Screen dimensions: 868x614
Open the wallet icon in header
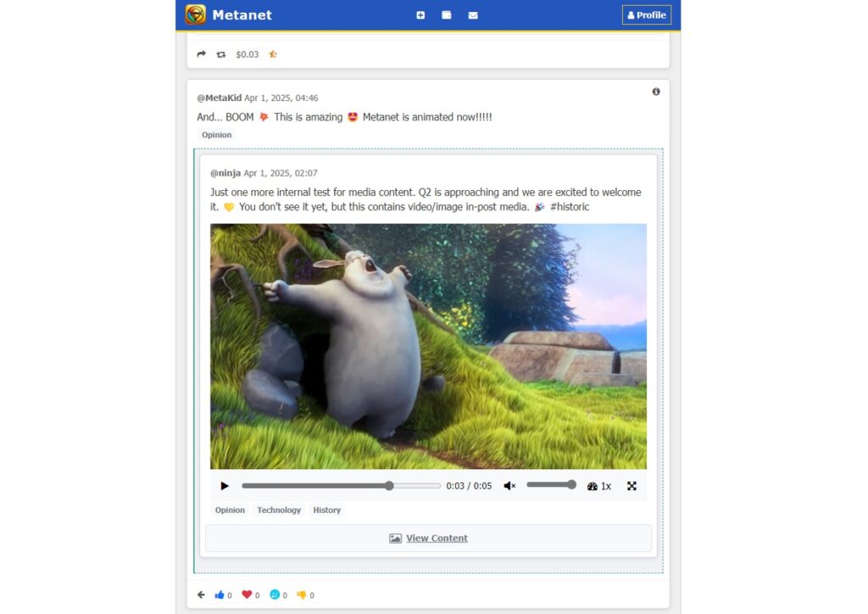pos(447,15)
